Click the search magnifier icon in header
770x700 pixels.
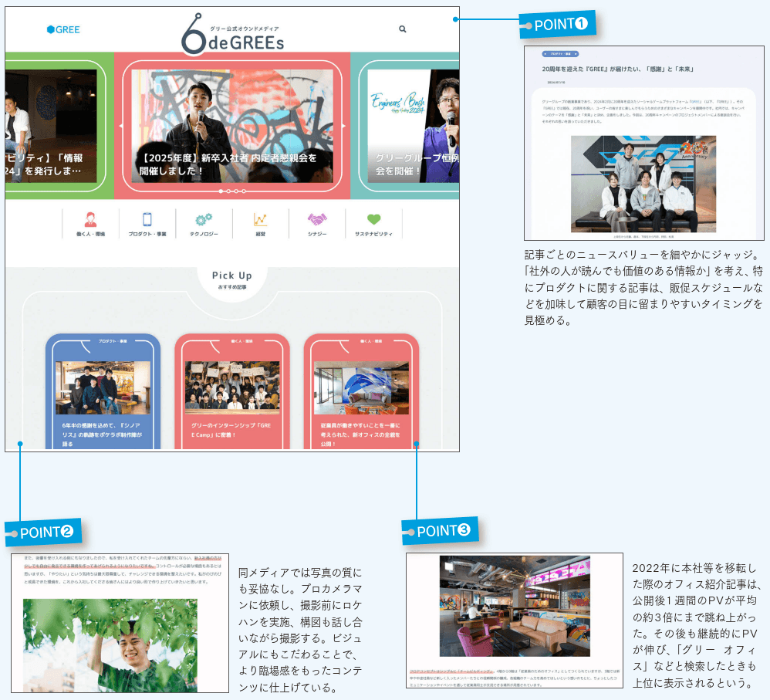tap(402, 29)
